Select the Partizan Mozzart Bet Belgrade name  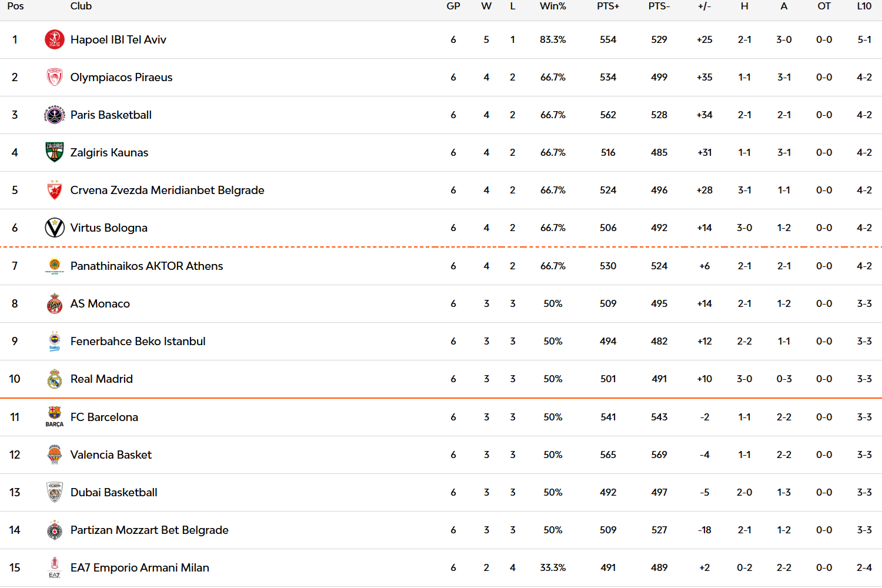tap(149, 530)
